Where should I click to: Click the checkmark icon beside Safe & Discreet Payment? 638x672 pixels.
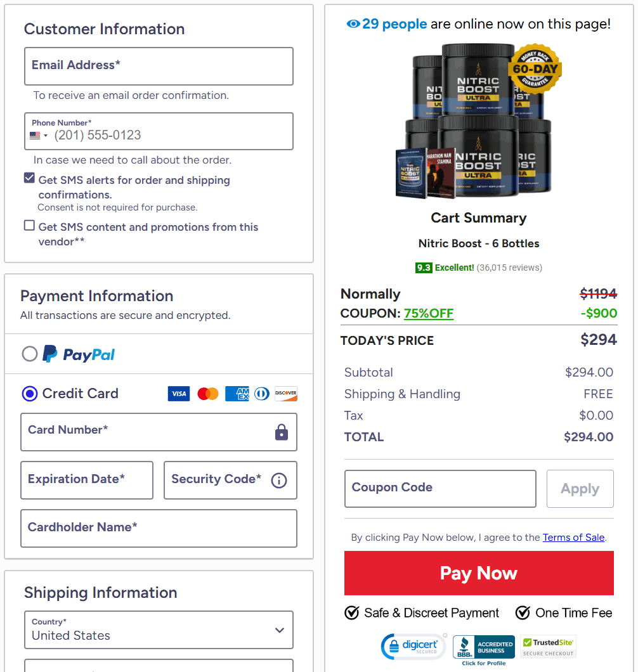click(x=352, y=613)
